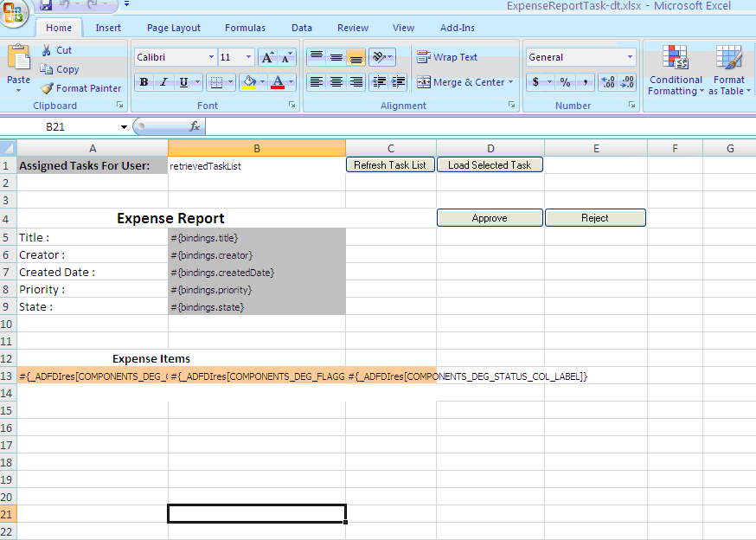Increase font size with Grow Font
The image size is (756, 540).
click(x=267, y=57)
